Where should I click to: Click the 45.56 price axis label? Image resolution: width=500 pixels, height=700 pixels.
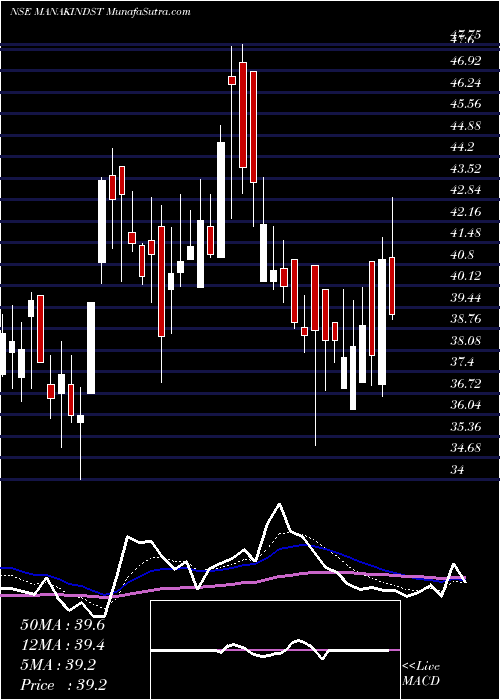[466, 104]
